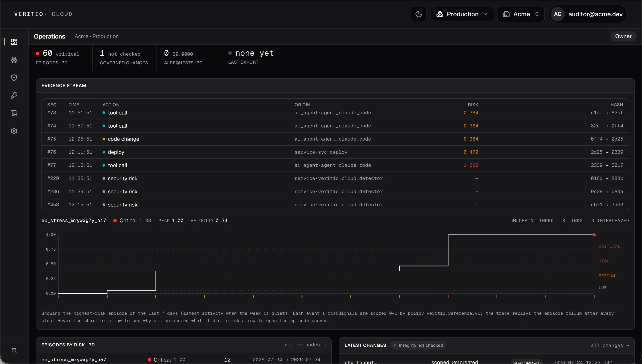Open the dashboard grid icon in sidebar
This screenshot has height=364, width=642.
pyautogui.click(x=14, y=42)
